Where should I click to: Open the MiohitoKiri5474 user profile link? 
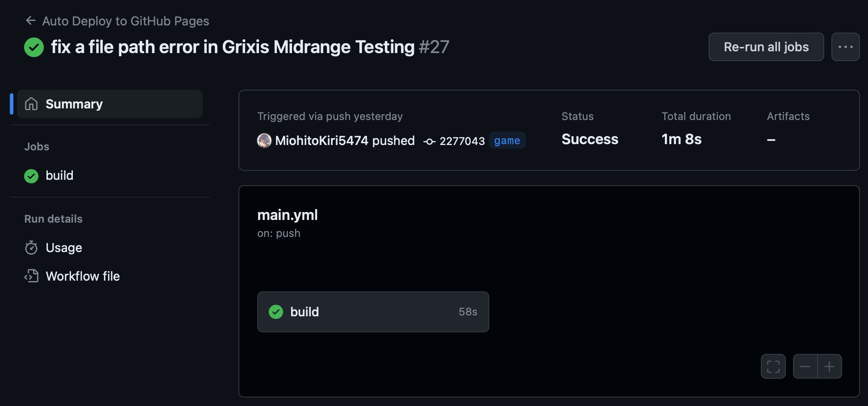[321, 141]
